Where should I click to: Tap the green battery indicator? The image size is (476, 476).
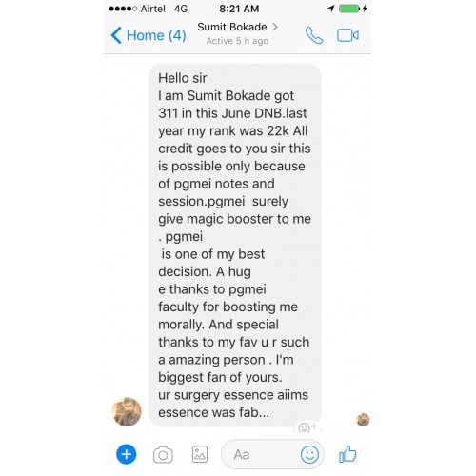(x=349, y=9)
